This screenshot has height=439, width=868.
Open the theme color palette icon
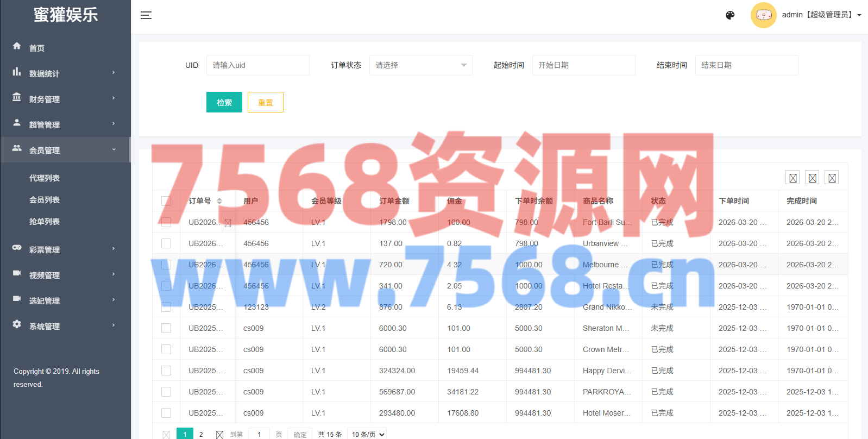[x=730, y=15]
